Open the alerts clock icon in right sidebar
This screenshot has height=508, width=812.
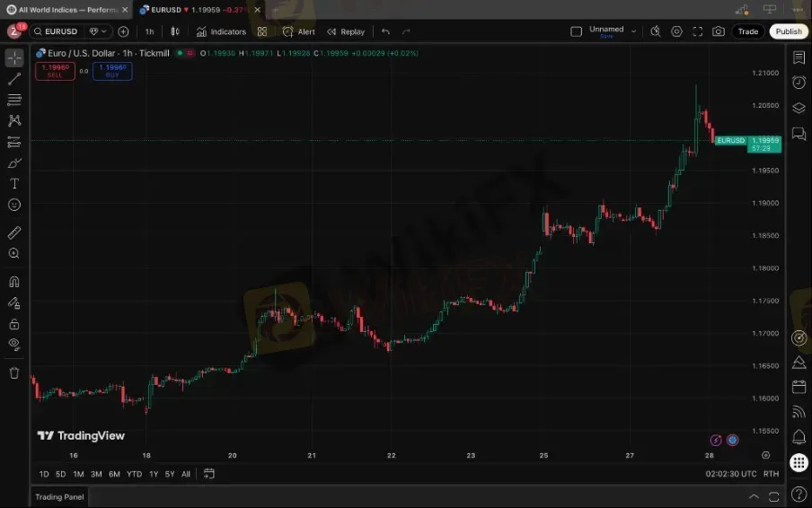click(799, 83)
